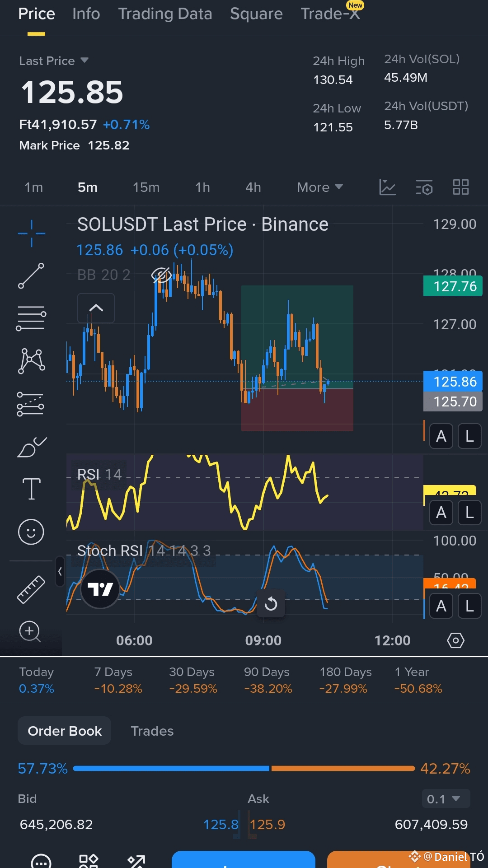Screen dimensions: 488x868
Task: Tap the 7 Days -10.28% performance
Action: pos(118,680)
